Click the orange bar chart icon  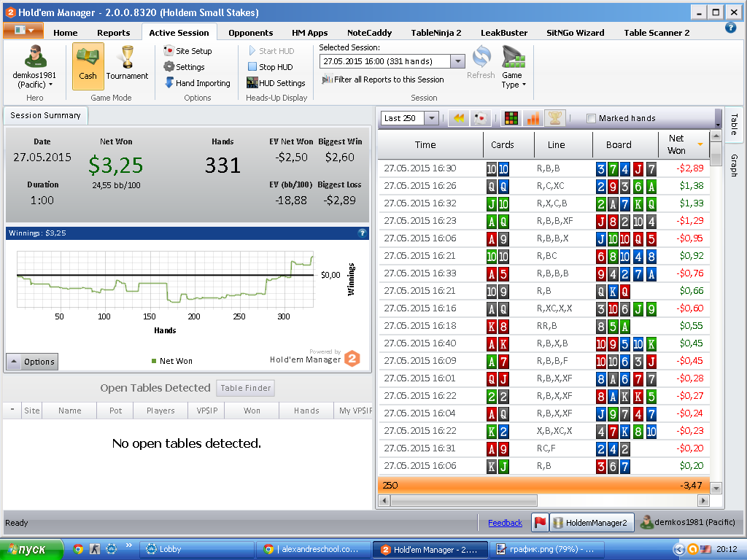[x=533, y=118]
